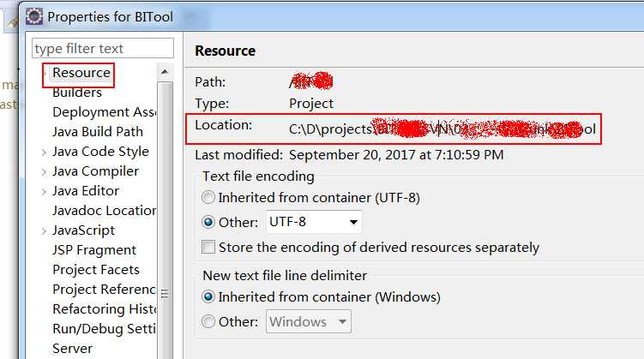Image resolution: width=644 pixels, height=359 pixels.
Task: Select Resource in the properties tree
Action: point(81,73)
